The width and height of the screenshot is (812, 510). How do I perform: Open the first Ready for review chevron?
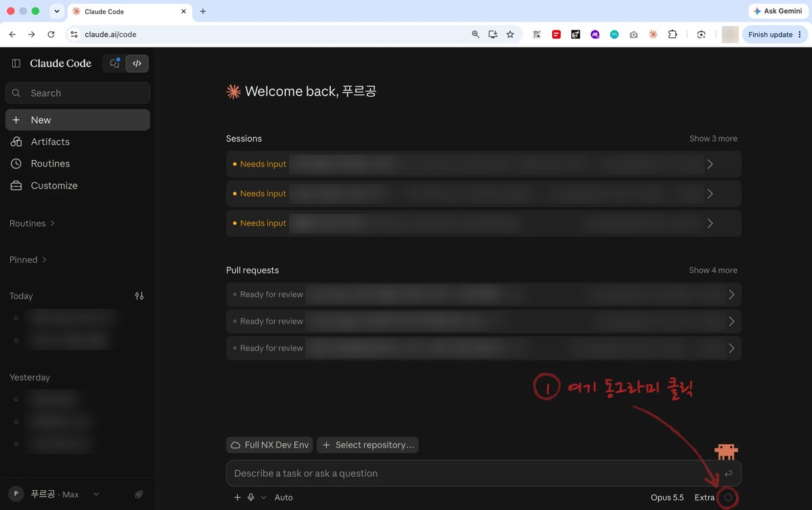coord(731,295)
